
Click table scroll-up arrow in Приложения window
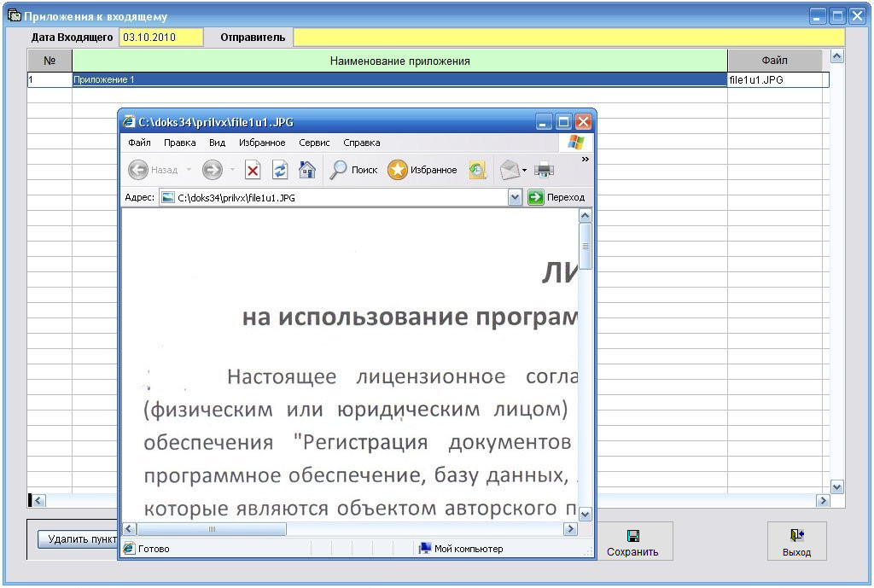pos(836,56)
